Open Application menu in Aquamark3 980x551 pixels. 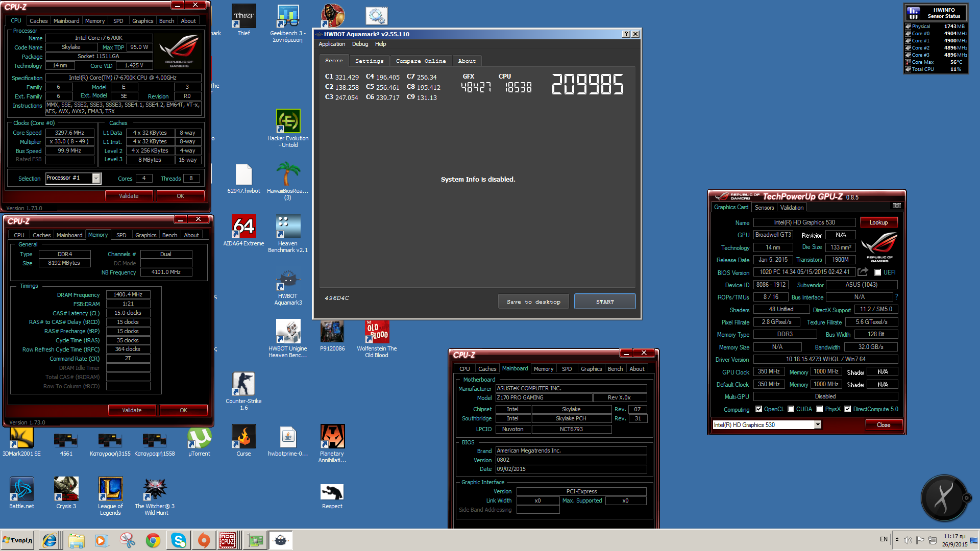click(332, 44)
